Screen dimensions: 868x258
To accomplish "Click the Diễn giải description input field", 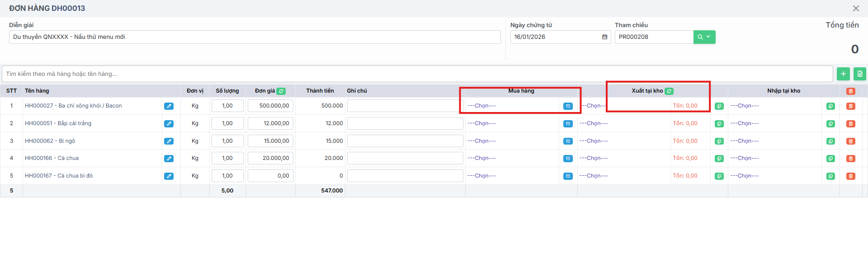I will (x=255, y=37).
